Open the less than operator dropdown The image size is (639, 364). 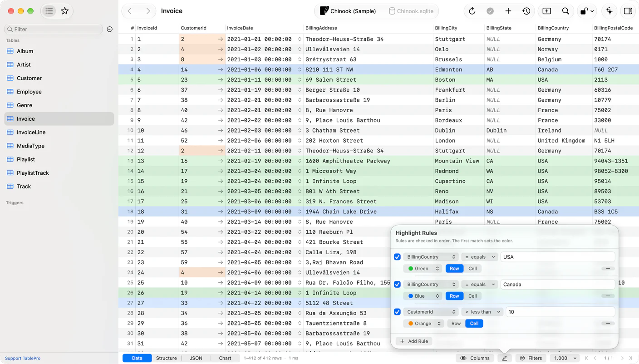click(x=482, y=312)
